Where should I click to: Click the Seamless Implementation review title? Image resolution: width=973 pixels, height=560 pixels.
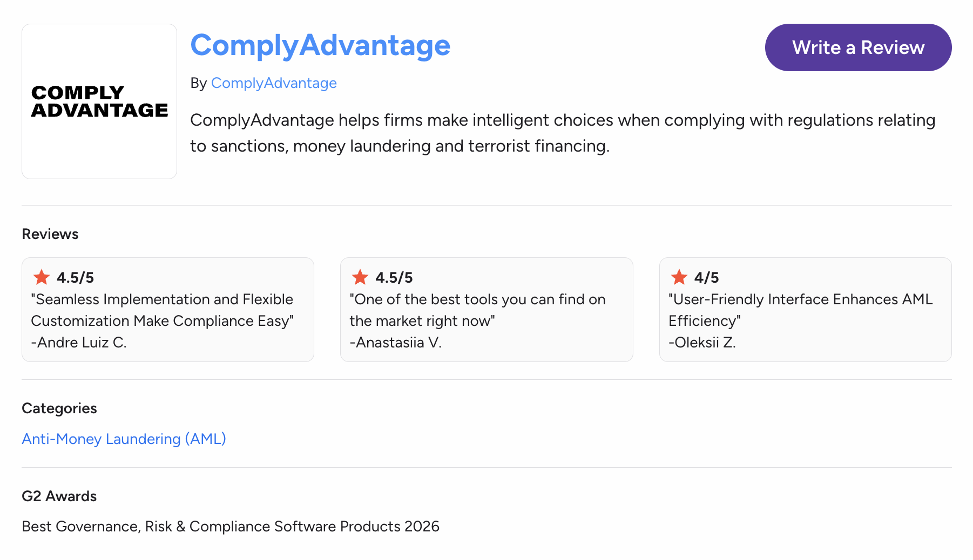[x=162, y=310]
